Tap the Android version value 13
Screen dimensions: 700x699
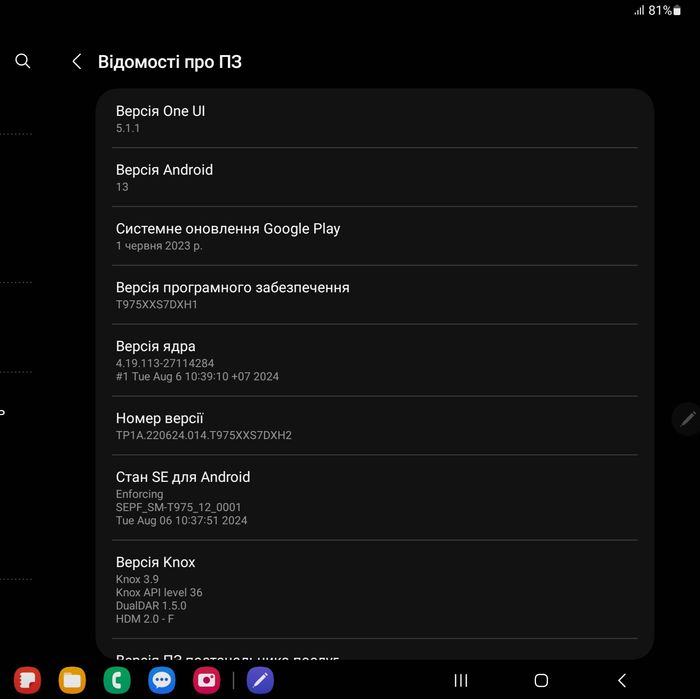[122, 187]
